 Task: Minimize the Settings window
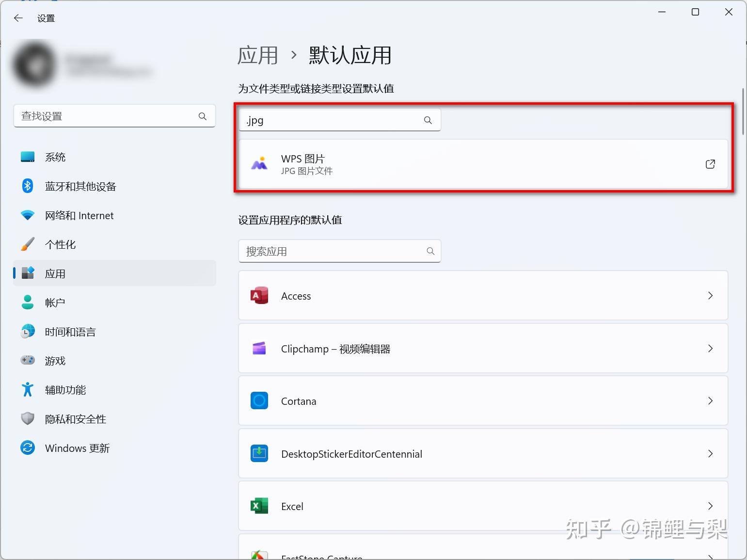662,12
